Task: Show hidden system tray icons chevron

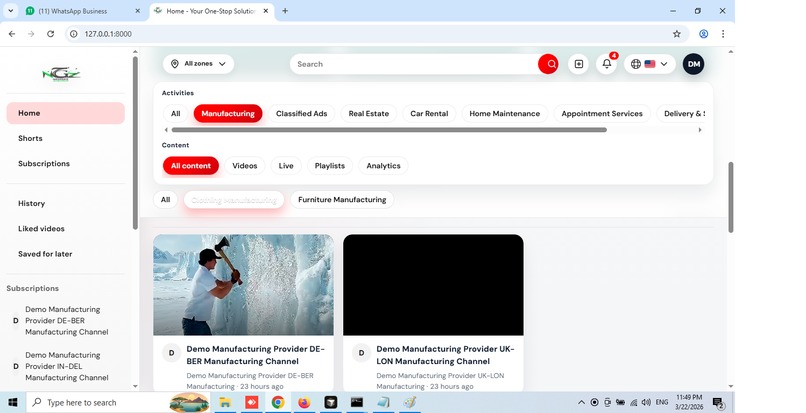Action: coord(581,402)
